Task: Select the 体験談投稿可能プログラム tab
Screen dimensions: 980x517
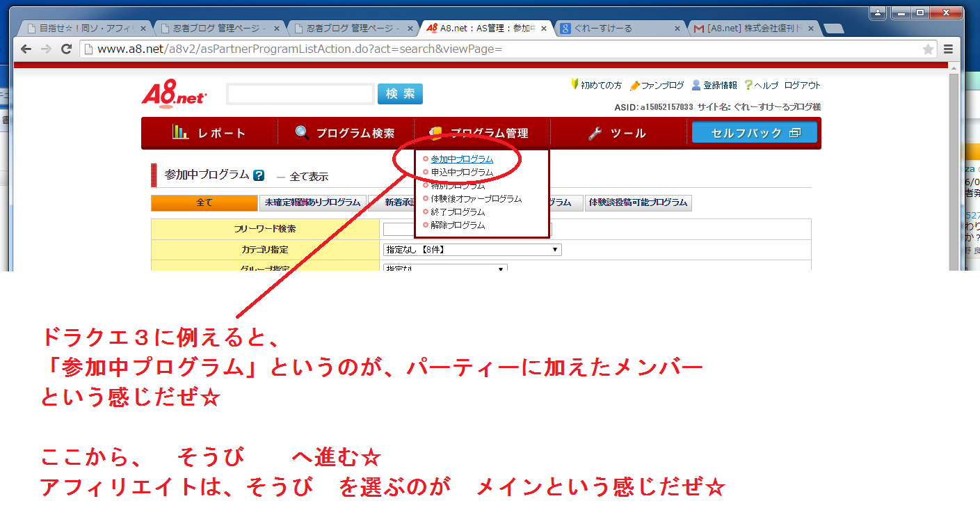Action: (638, 202)
